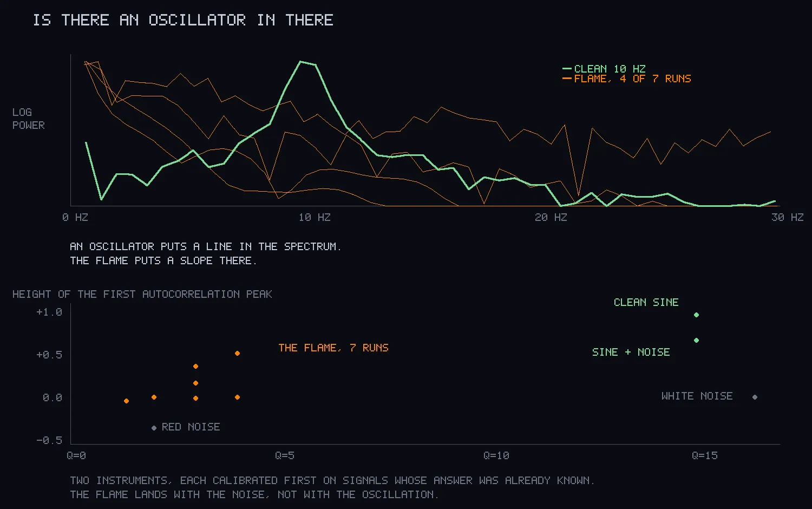Click the "+1.0" y-axis tick label
This screenshot has width=812, height=509.
point(49,312)
